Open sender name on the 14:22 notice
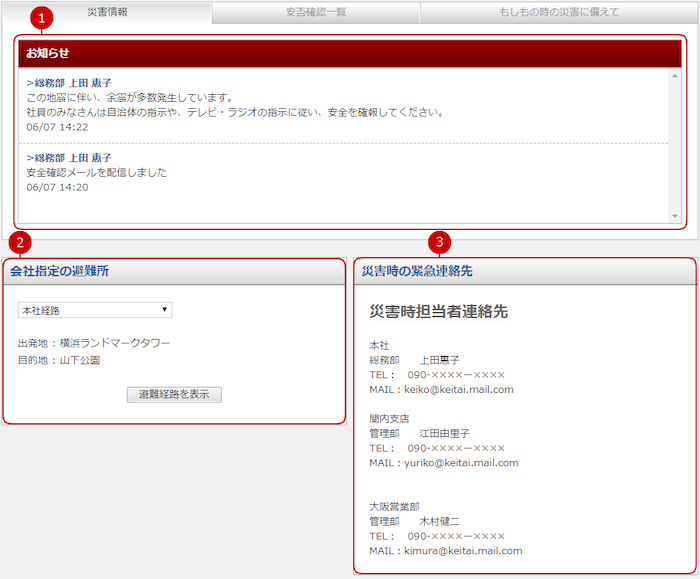Viewport: 700px width, 579px height. (x=72, y=83)
